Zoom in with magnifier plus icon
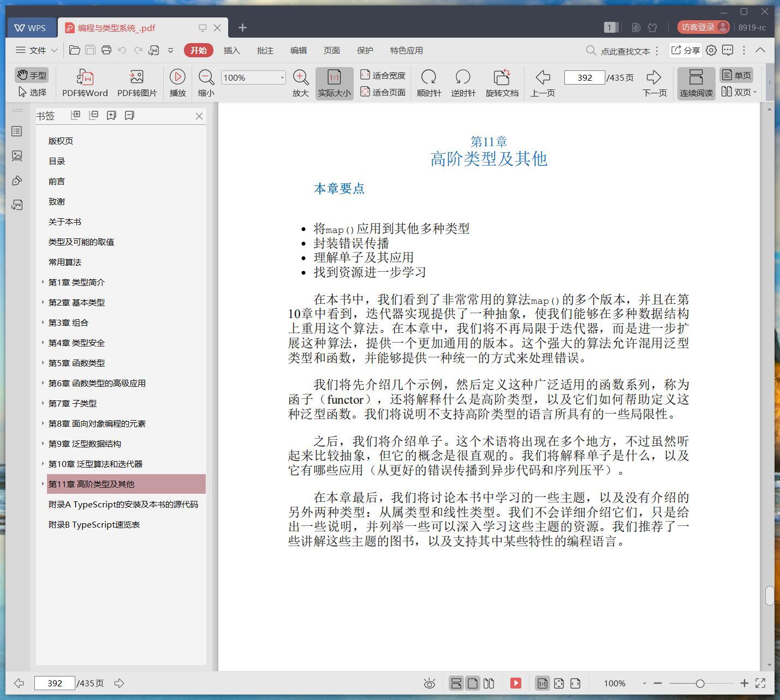 pos(301,83)
